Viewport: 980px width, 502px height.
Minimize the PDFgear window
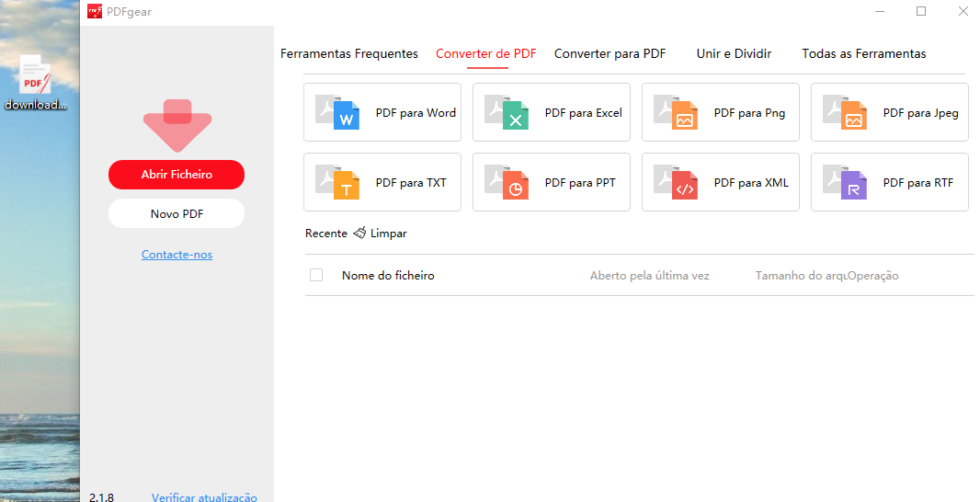(x=880, y=11)
